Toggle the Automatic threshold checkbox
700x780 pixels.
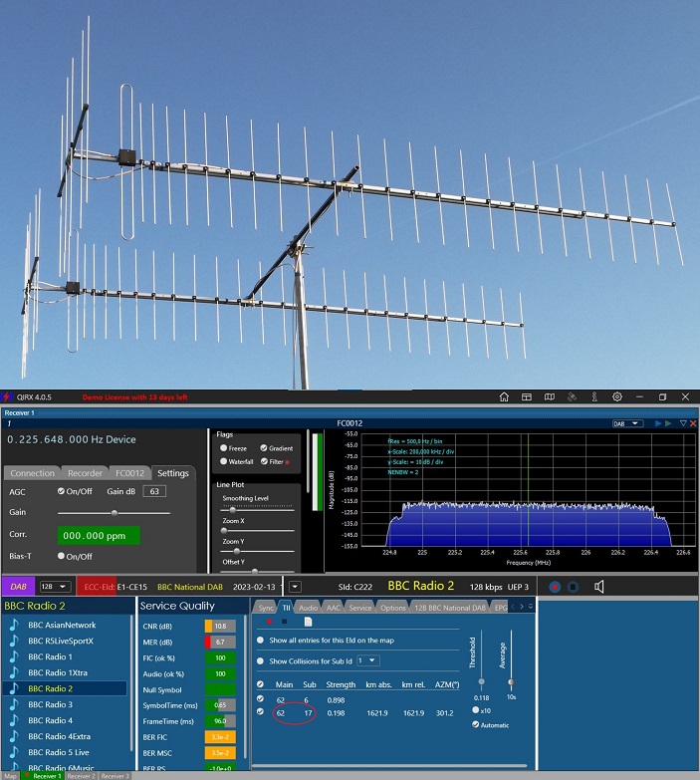point(476,723)
